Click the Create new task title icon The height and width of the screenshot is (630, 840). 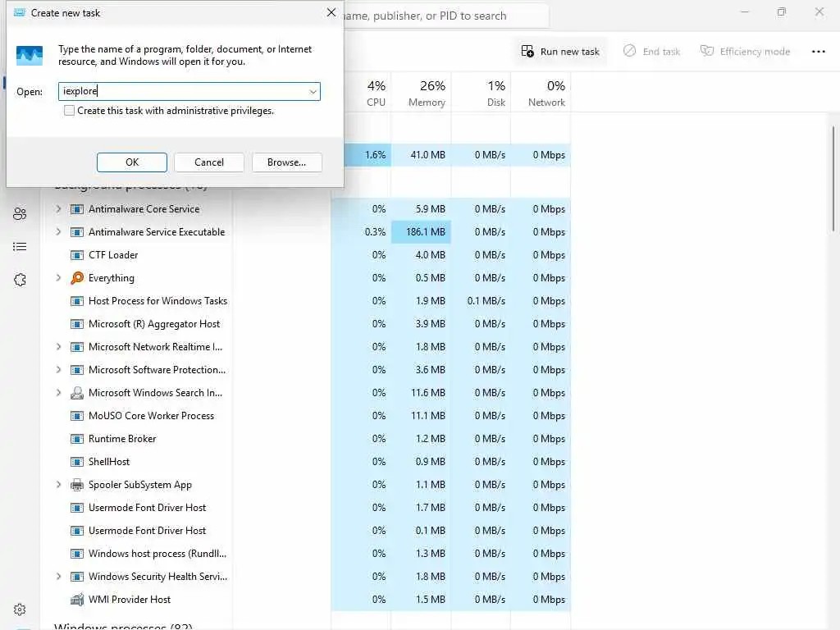click(x=20, y=12)
